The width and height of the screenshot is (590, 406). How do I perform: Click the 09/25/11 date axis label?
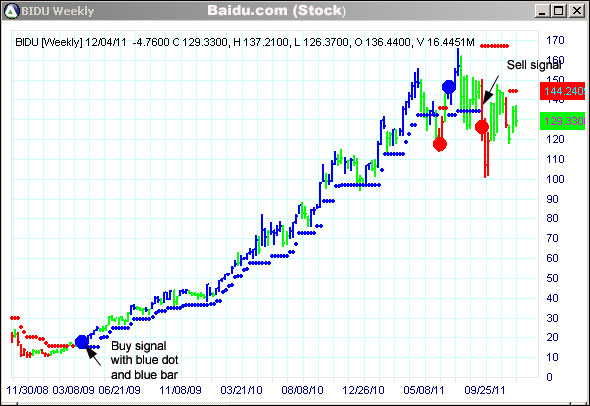point(485,390)
